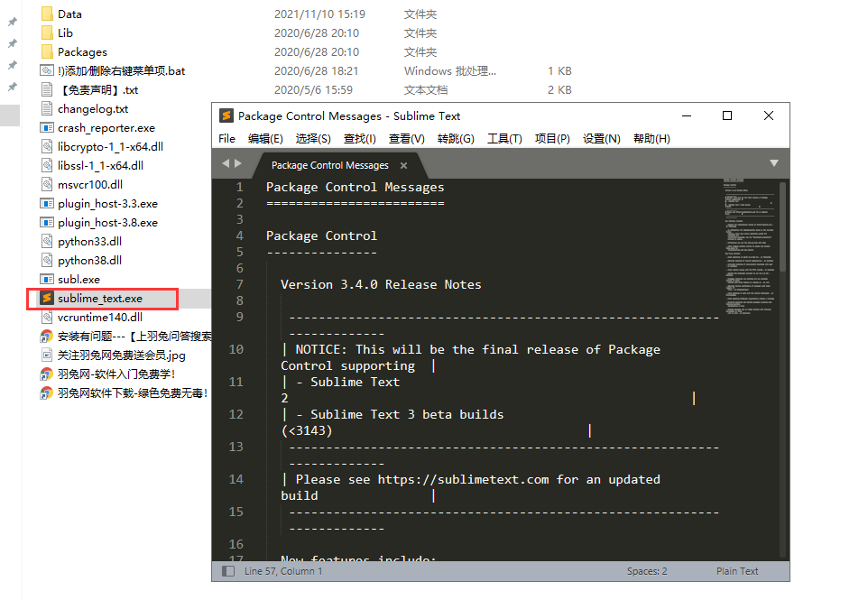This screenshot has width=868, height=600.
Task: Click the libssl-1_1-x64.dll icon
Action: [47, 165]
